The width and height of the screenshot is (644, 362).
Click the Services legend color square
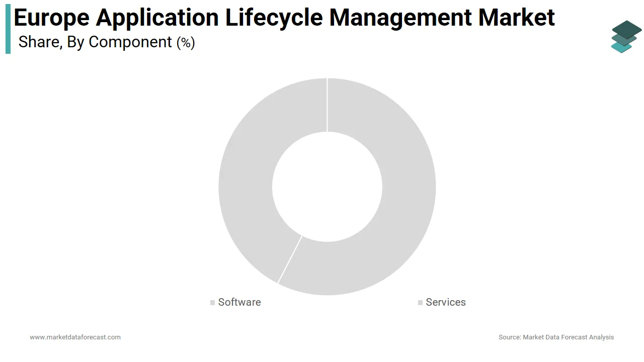(420, 303)
